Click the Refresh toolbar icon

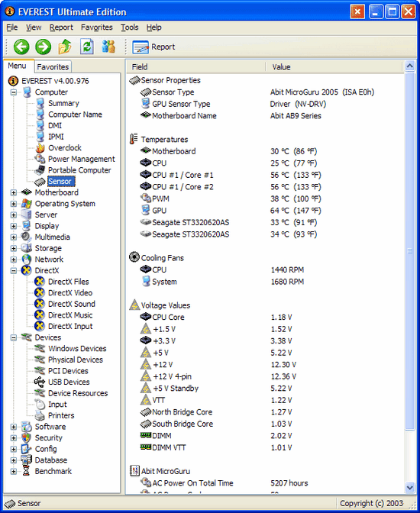[x=87, y=47]
